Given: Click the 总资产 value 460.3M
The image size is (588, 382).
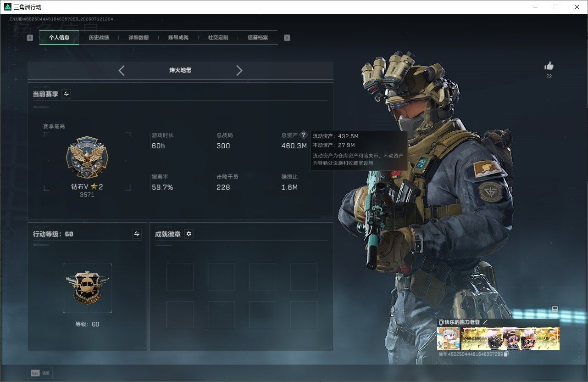Looking at the screenshot, I should [294, 146].
